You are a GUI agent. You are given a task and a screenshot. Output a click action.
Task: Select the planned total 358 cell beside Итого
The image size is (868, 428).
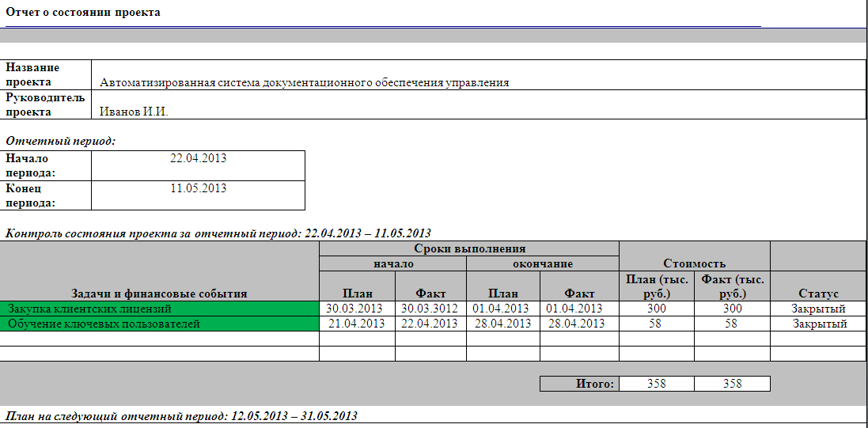pyautogui.click(x=656, y=384)
